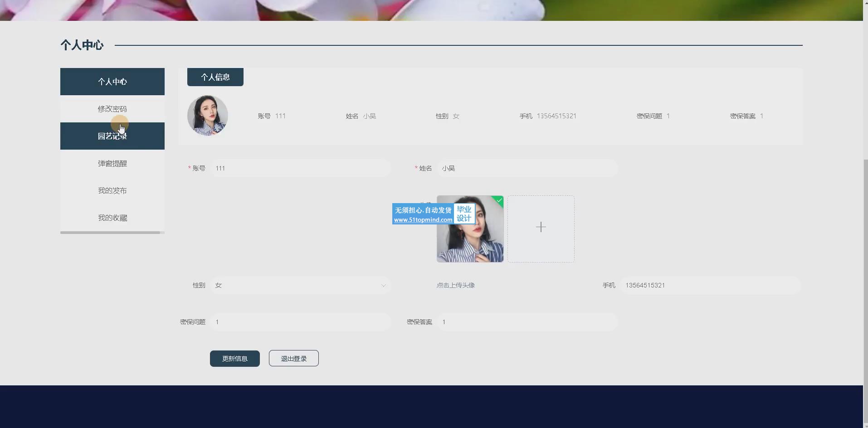
Task: Go to 弹窗提醒 sidebar entry
Action: [112, 163]
